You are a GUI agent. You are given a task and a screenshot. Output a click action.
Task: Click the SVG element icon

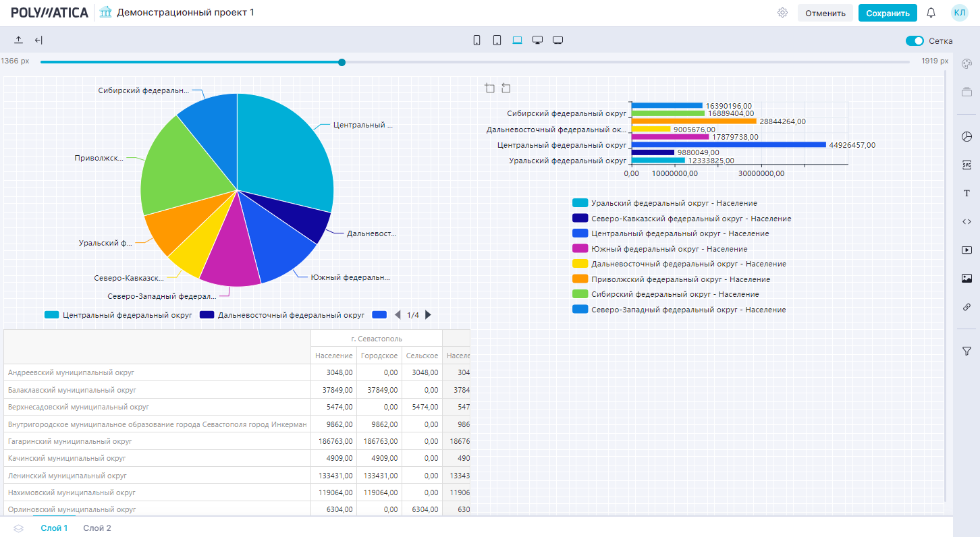pos(967,165)
